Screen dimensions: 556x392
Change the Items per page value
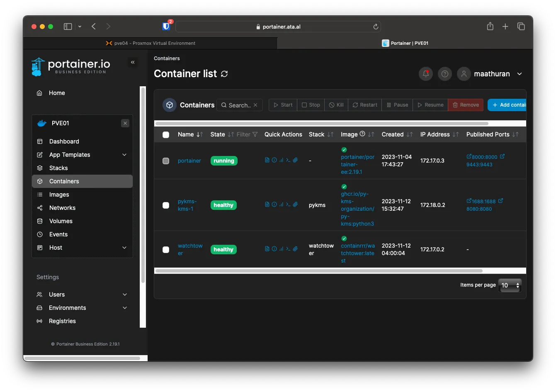point(510,285)
